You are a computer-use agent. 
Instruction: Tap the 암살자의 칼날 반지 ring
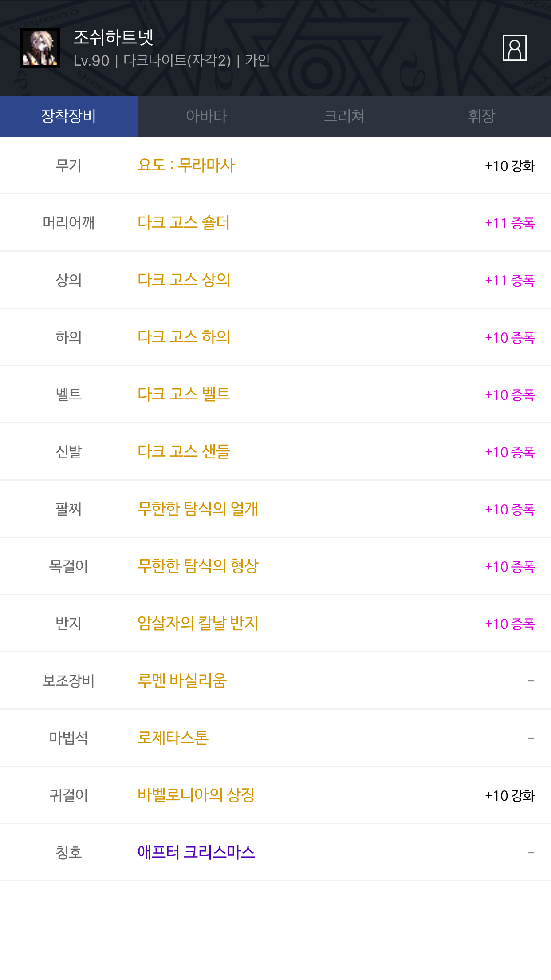pyautogui.click(x=198, y=623)
